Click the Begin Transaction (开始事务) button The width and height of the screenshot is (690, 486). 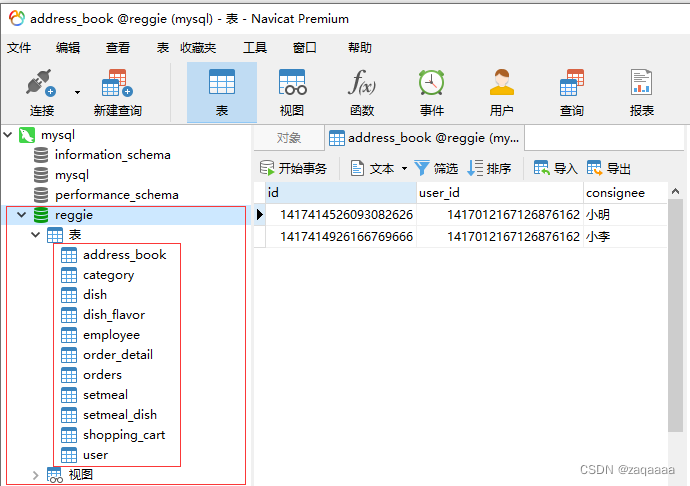[293, 168]
